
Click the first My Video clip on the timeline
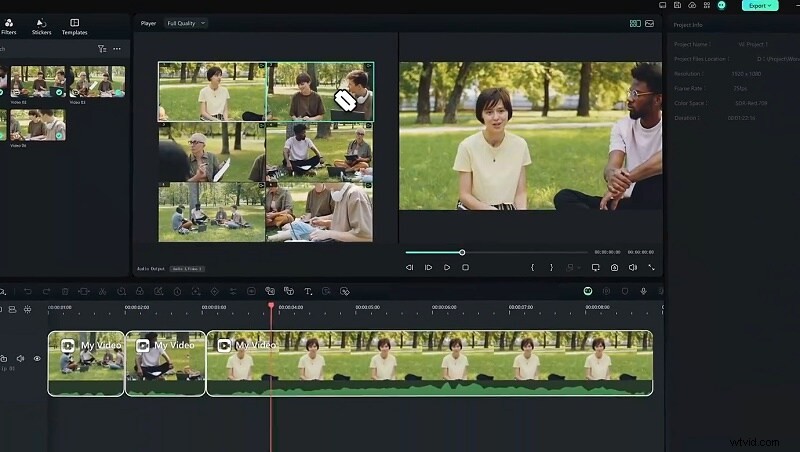tap(86, 363)
